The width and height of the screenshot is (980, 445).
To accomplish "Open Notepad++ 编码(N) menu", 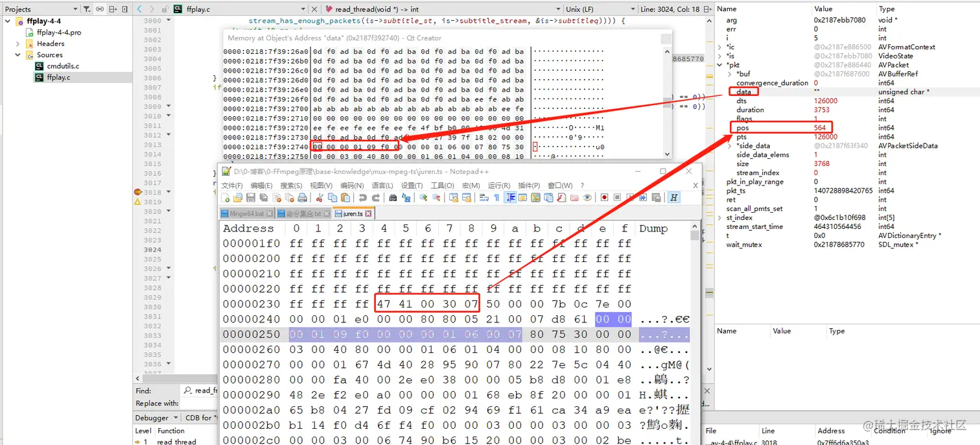I will (351, 186).
